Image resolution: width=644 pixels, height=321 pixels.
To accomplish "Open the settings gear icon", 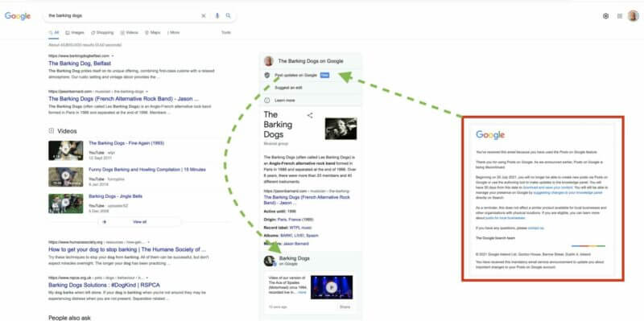I will [606, 16].
